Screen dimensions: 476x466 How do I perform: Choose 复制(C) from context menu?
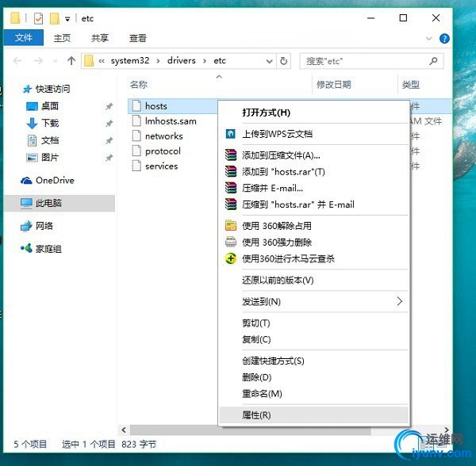313,339
